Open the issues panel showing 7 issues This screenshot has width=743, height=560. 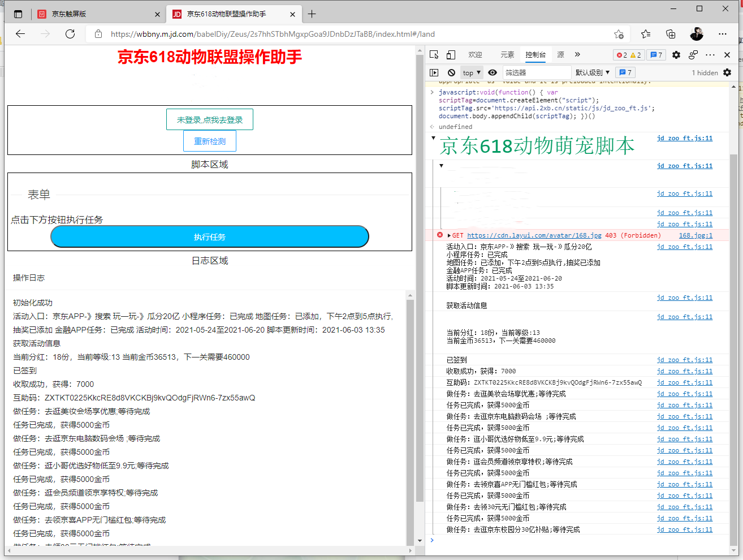coord(655,55)
